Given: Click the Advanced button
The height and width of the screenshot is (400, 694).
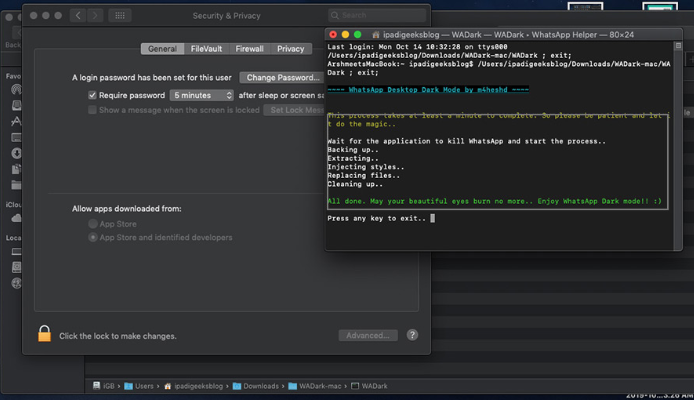Looking at the screenshot, I should point(368,336).
